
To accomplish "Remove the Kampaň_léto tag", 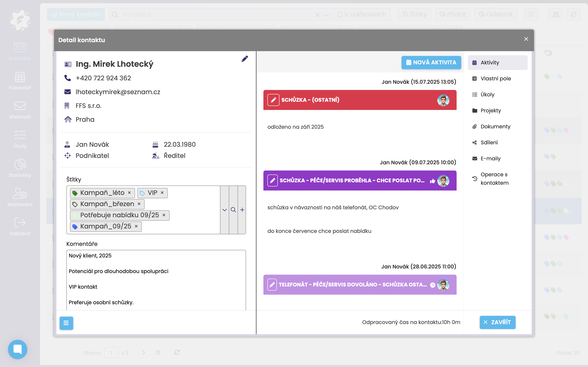I will (x=129, y=193).
